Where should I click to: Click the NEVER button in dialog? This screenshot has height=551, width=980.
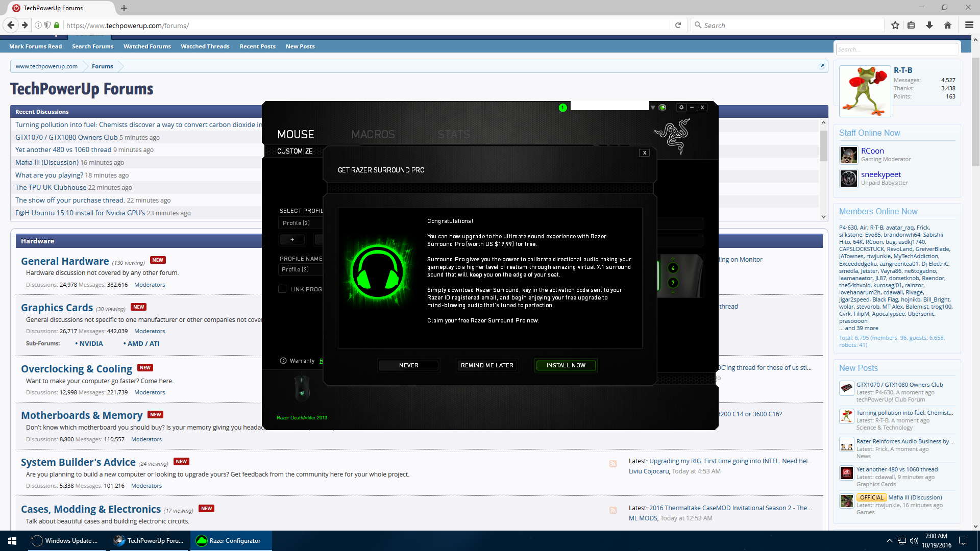[408, 365]
